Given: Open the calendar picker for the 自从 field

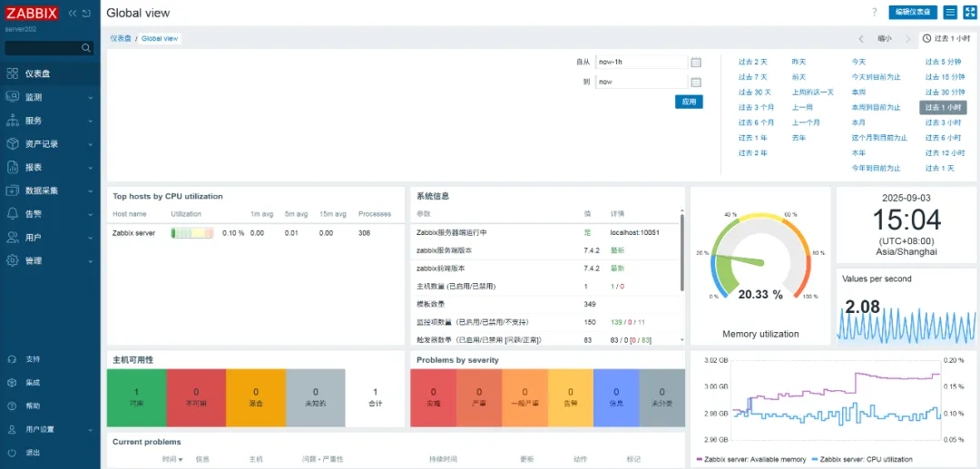Looking at the screenshot, I should [696, 63].
